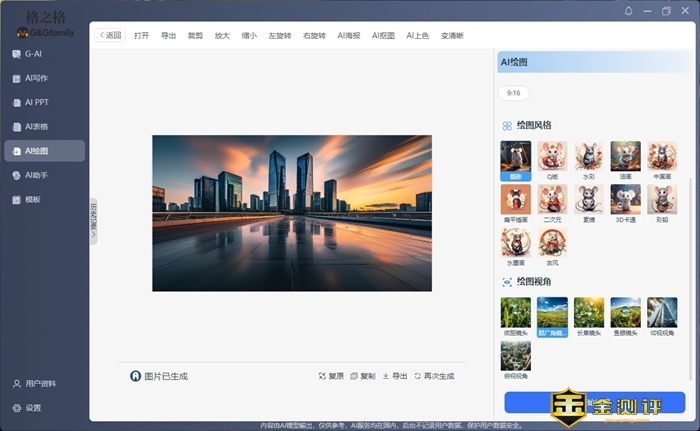Click 左旋转 in the top toolbar
Viewport: 700px width, 431px height.
[x=280, y=35]
